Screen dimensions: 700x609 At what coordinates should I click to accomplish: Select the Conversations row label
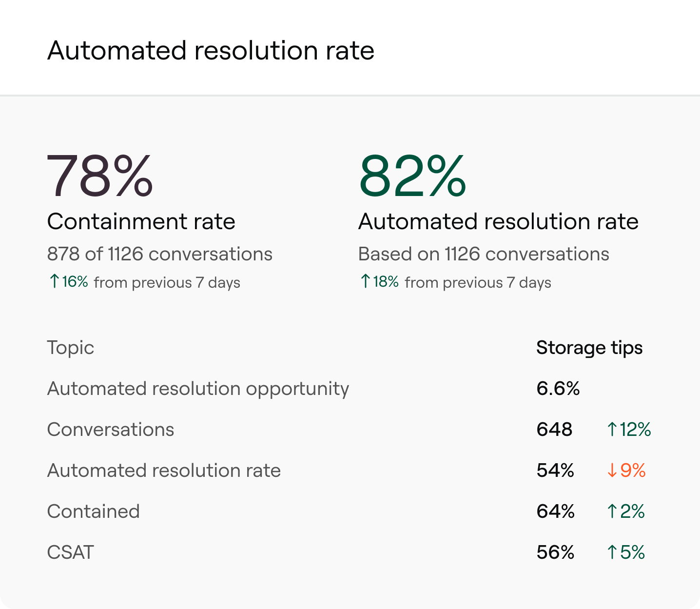click(x=111, y=430)
